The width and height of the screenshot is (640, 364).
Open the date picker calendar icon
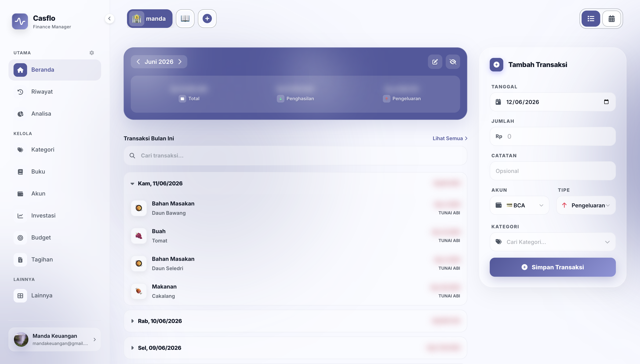tap(606, 102)
